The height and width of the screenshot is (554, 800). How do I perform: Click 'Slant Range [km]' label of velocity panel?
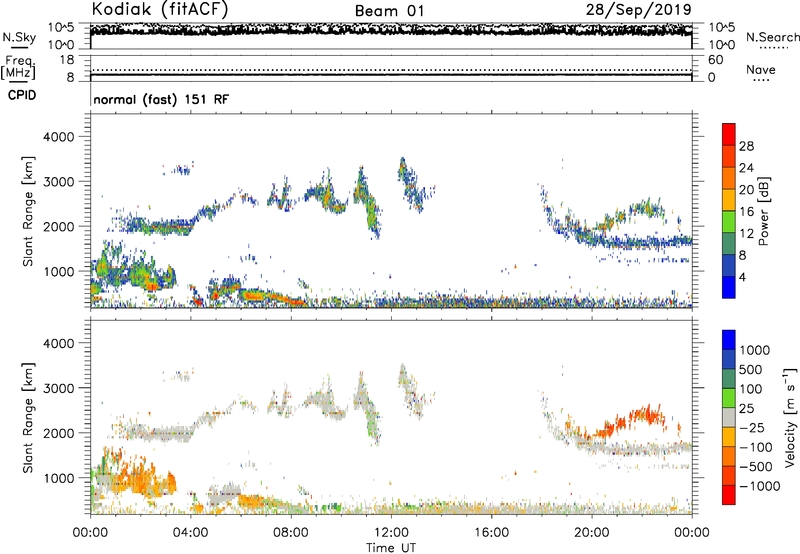(28, 417)
